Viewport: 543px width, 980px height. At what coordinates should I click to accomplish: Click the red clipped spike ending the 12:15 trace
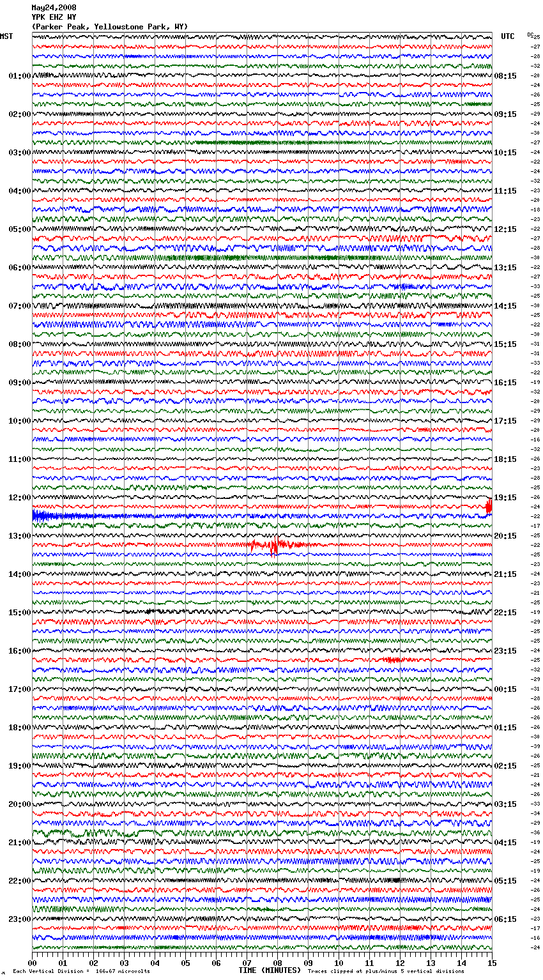[x=489, y=506]
